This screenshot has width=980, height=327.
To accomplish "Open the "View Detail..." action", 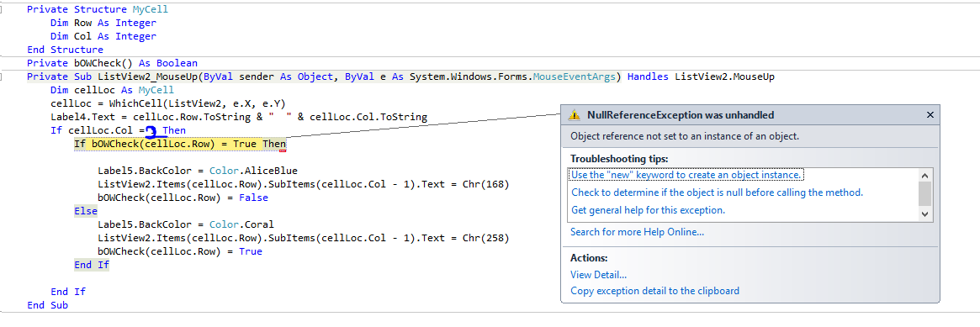I will (598, 275).
